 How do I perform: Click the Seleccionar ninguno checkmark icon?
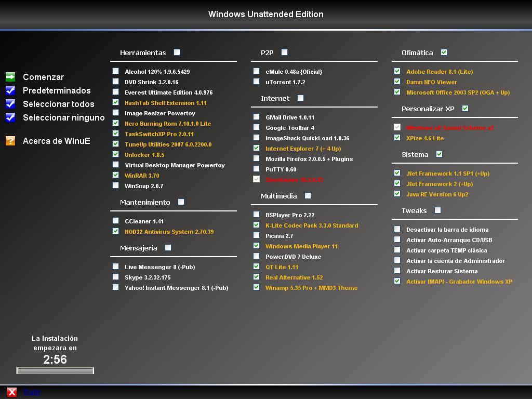pos(10,117)
